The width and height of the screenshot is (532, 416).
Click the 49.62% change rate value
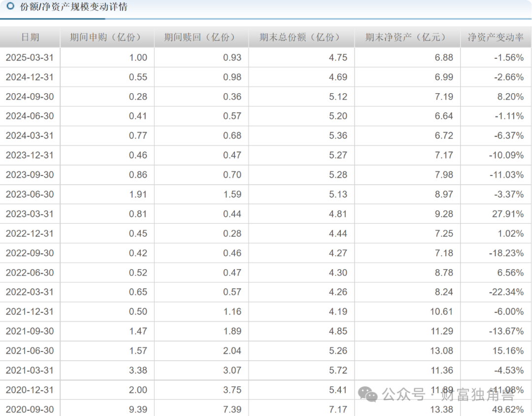508,410
